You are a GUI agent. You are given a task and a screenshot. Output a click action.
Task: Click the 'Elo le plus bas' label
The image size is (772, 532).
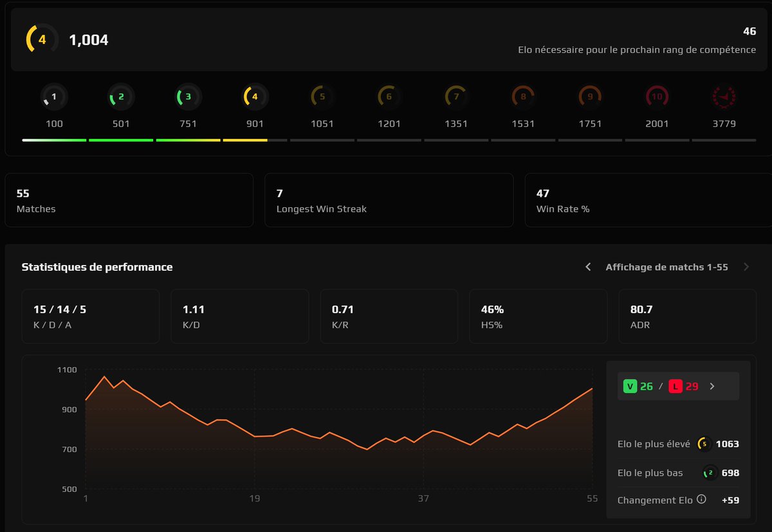point(650,473)
